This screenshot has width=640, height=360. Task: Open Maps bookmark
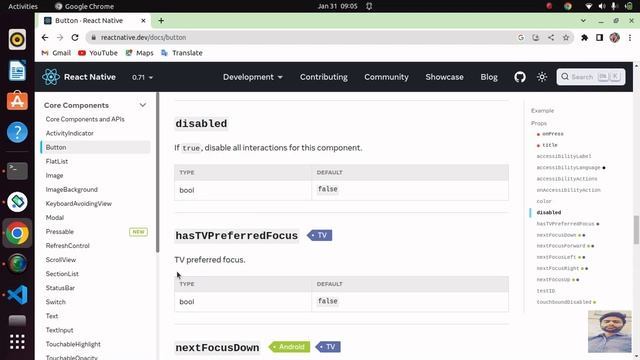[x=140, y=53]
